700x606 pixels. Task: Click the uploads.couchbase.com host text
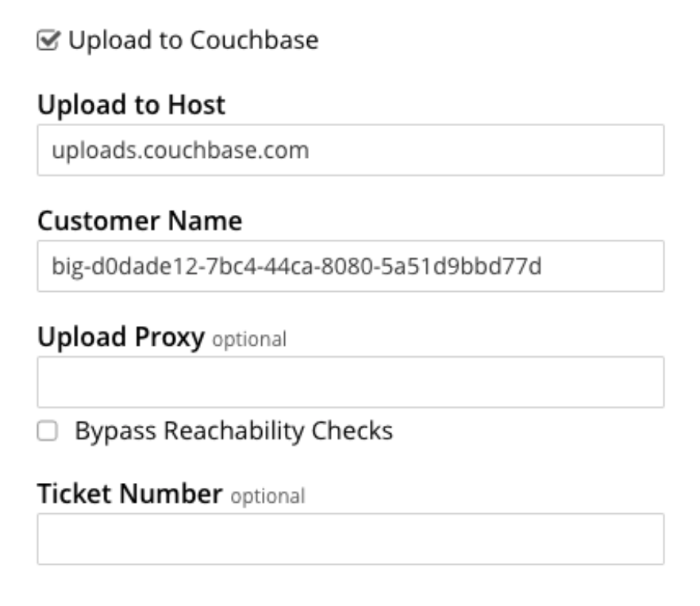[x=180, y=150]
